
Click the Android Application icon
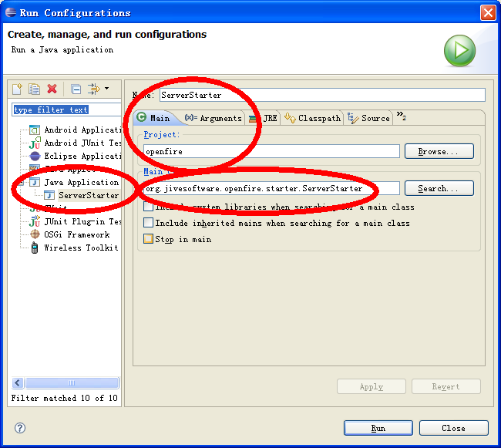(35, 130)
